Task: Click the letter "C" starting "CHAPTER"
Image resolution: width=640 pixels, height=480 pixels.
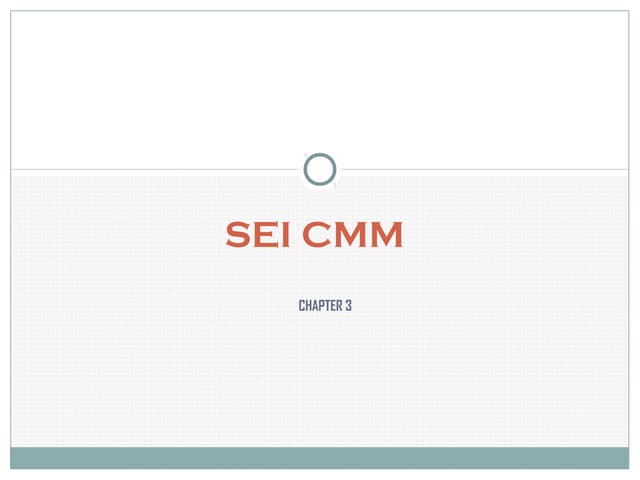Action: pos(302,305)
